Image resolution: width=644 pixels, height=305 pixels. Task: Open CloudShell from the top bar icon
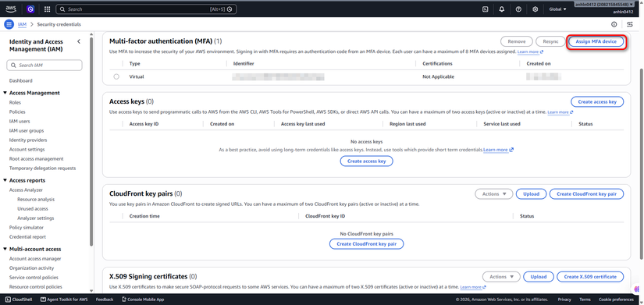485,9
